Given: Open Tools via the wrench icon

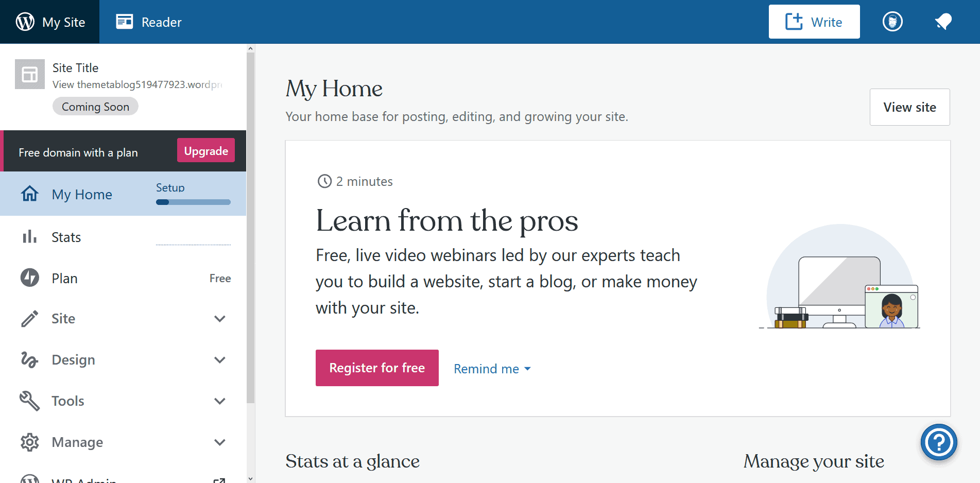Looking at the screenshot, I should point(29,401).
